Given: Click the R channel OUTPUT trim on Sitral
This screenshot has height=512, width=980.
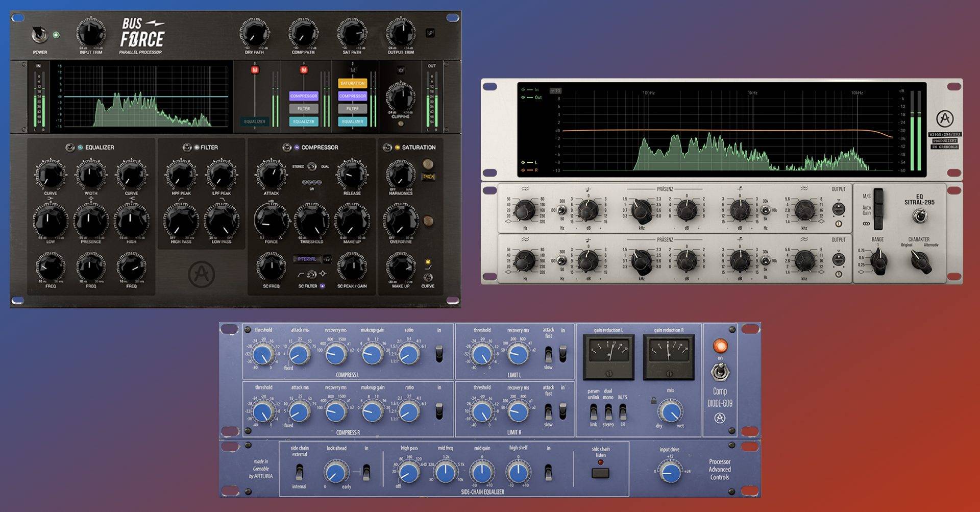Looking at the screenshot, I should 838,259.
